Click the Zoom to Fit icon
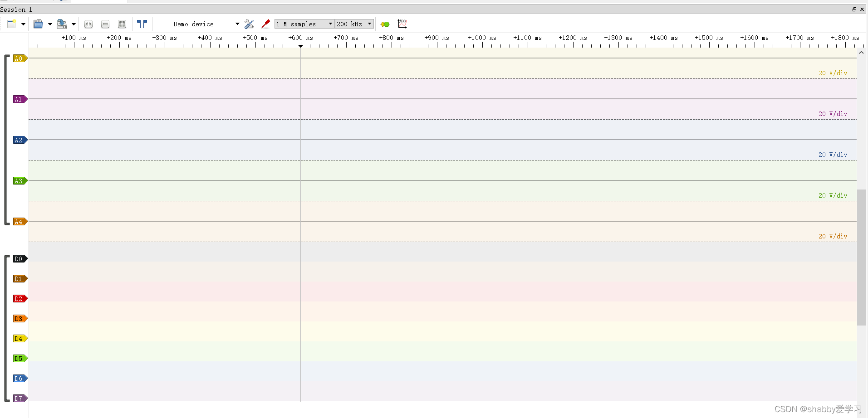This screenshot has width=868, height=418. point(122,24)
